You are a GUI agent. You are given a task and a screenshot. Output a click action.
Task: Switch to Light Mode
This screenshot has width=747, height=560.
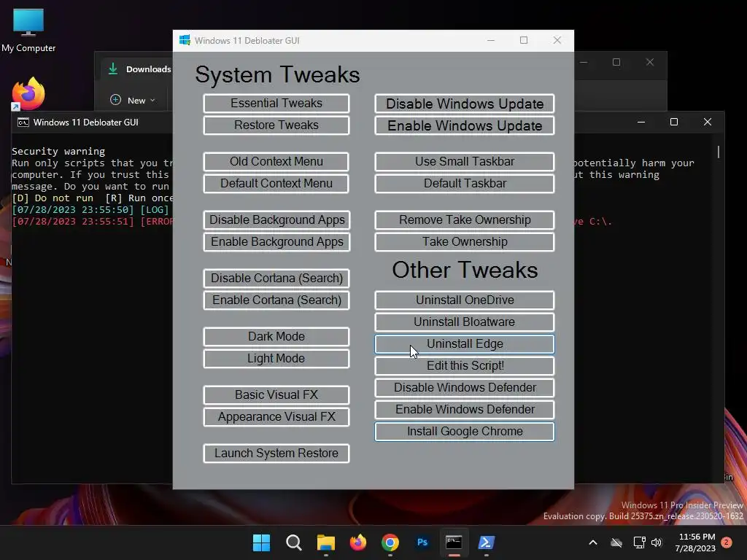(x=276, y=359)
